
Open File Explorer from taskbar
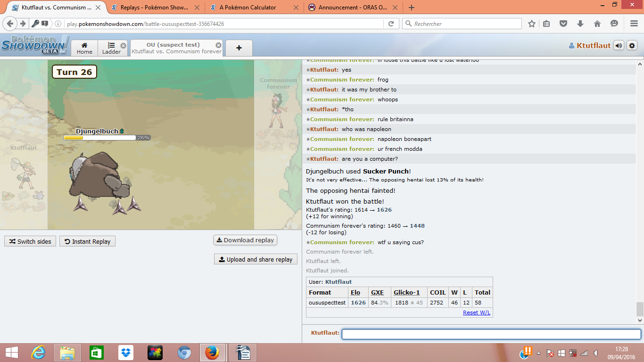tap(67, 353)
